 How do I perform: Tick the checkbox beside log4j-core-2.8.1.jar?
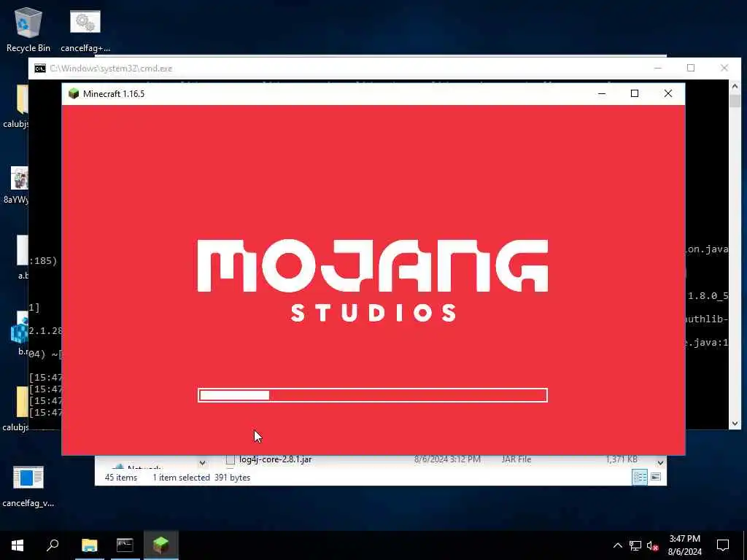(x=231, y=459)
